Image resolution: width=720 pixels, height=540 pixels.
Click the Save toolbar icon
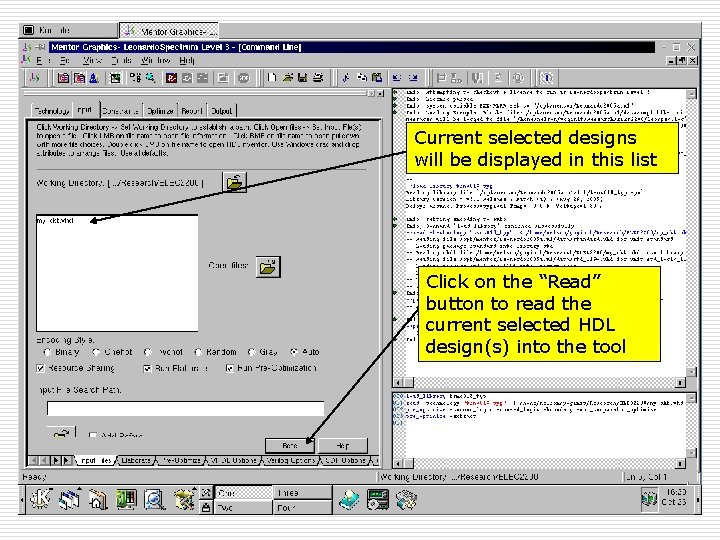coord(302,78)
